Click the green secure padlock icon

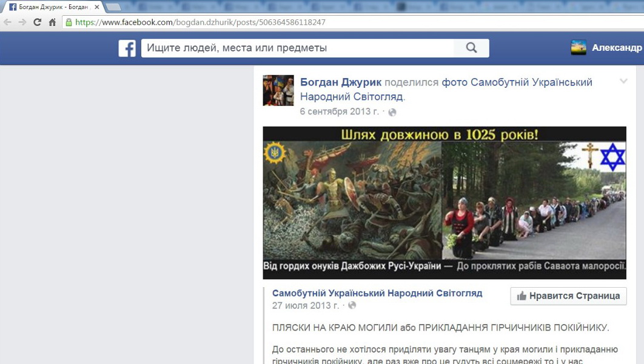coord(69,22)
